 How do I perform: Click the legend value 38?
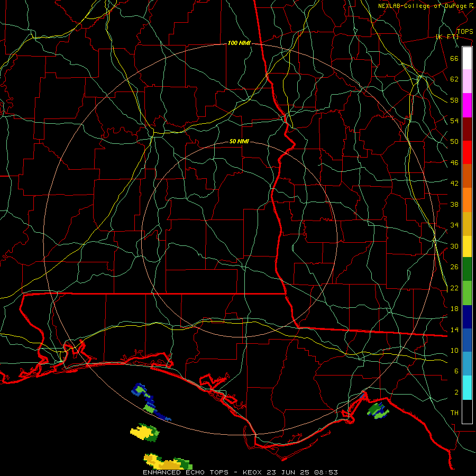pos(454,204)
